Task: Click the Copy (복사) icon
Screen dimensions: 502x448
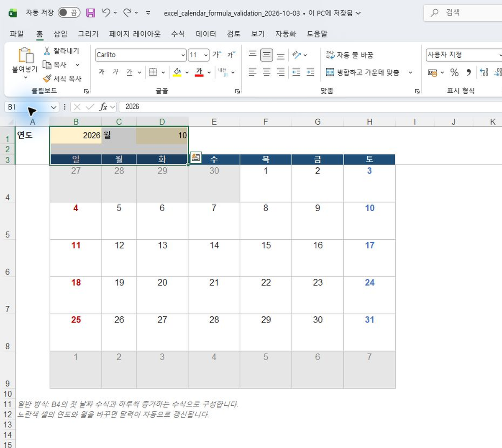Action: [x=47, y=65]
